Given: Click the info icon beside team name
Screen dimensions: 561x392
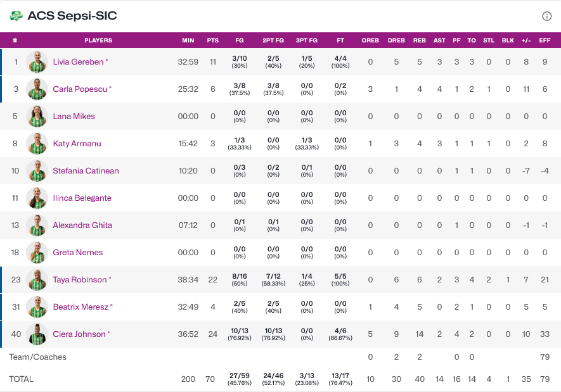Looking at the screenshot, I should (x=546, y=16).
